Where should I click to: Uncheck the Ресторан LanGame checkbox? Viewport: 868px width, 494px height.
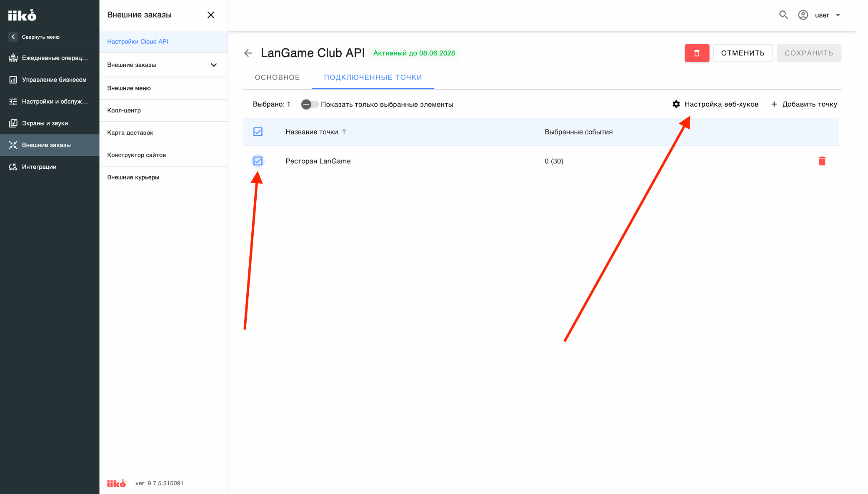point(258,161)
